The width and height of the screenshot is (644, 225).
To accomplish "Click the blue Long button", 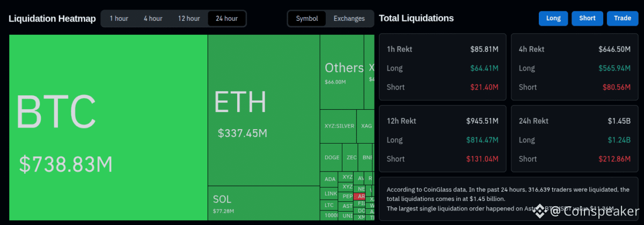I will tap(553, 18).
